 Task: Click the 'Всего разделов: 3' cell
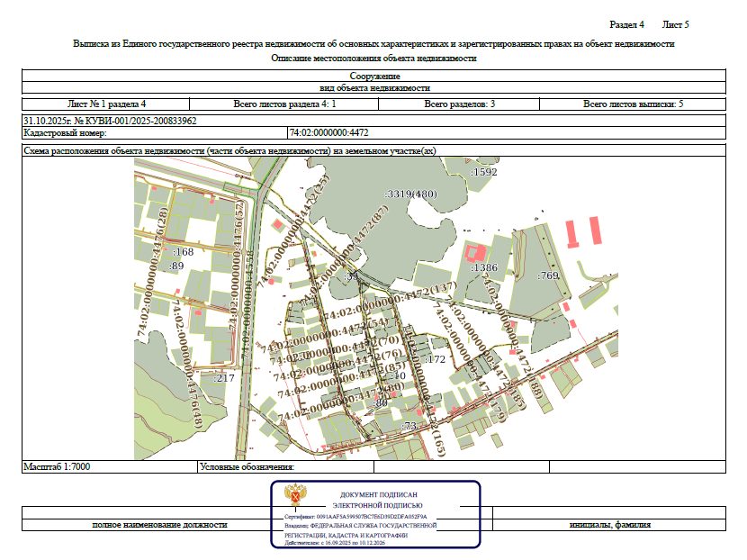tap(459, 104)
